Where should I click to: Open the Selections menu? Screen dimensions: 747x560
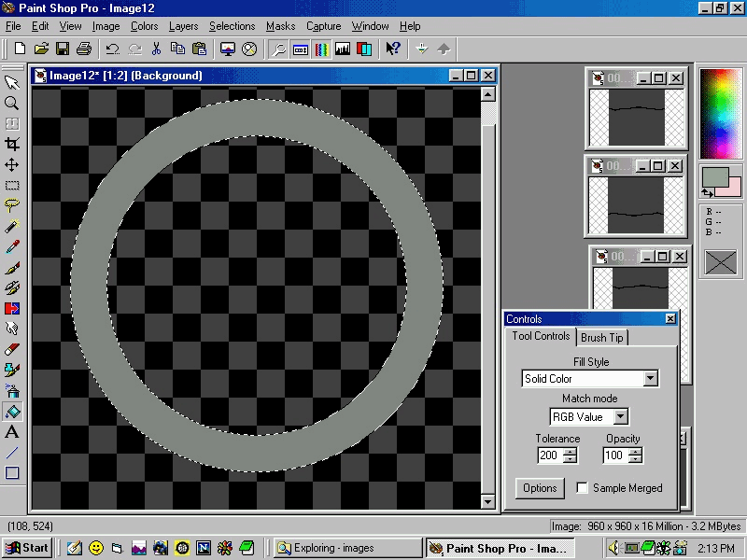pos(232,26)
